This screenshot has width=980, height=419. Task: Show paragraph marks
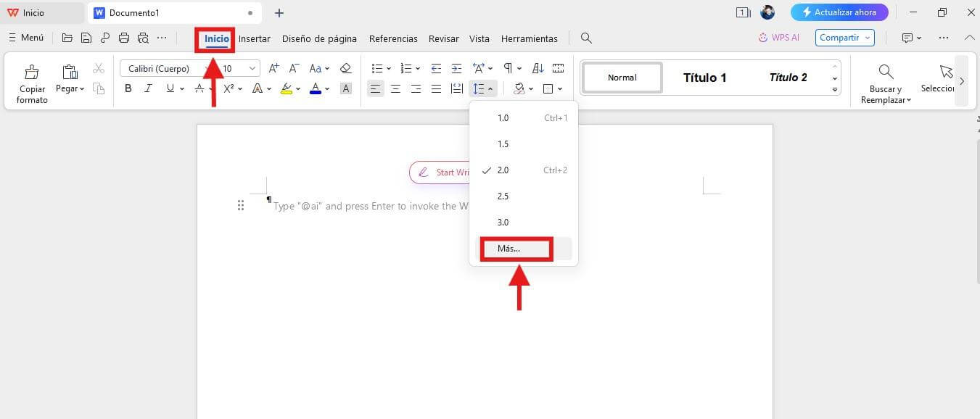[x=508, y=68]
